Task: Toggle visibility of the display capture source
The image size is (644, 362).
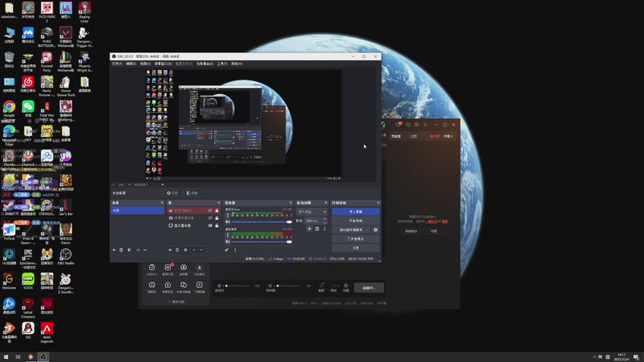Action: [x=210, y=225]
